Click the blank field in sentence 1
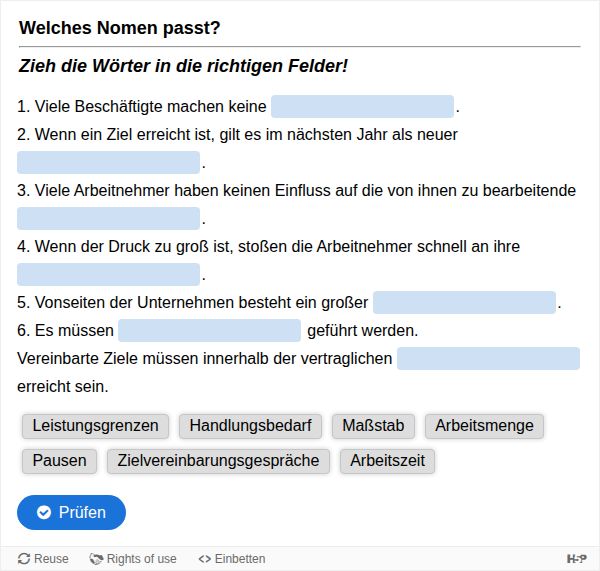 click(x=362, y=107)
